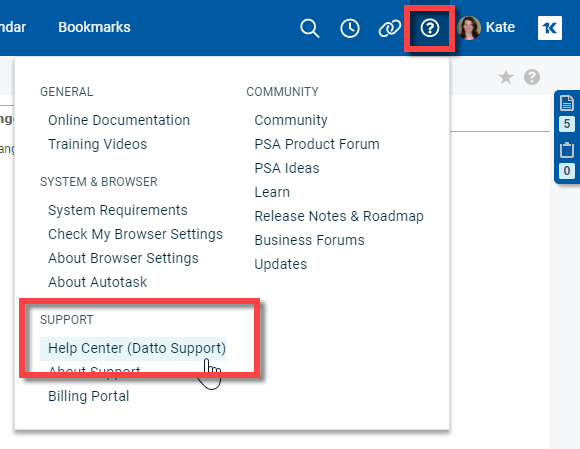
Task: Click the gray page help icon
Action: click(532, 77)
